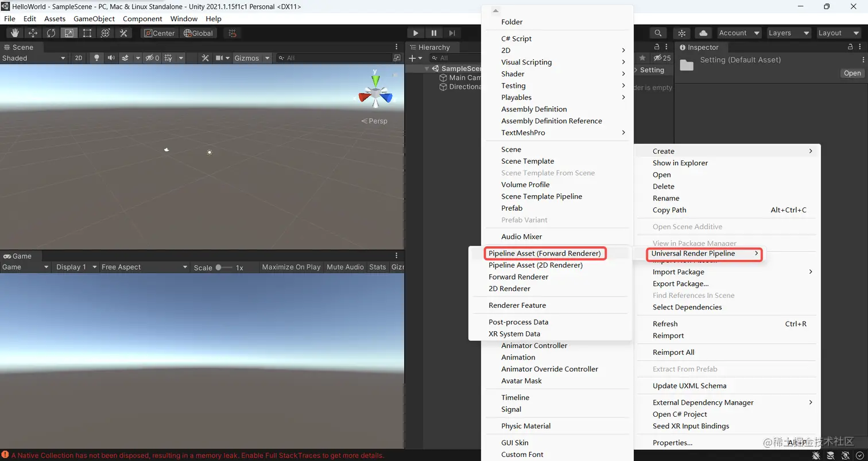Open the cloud services icon
The height and width of the screenshot is (461, 868).
tap(703, 33)
